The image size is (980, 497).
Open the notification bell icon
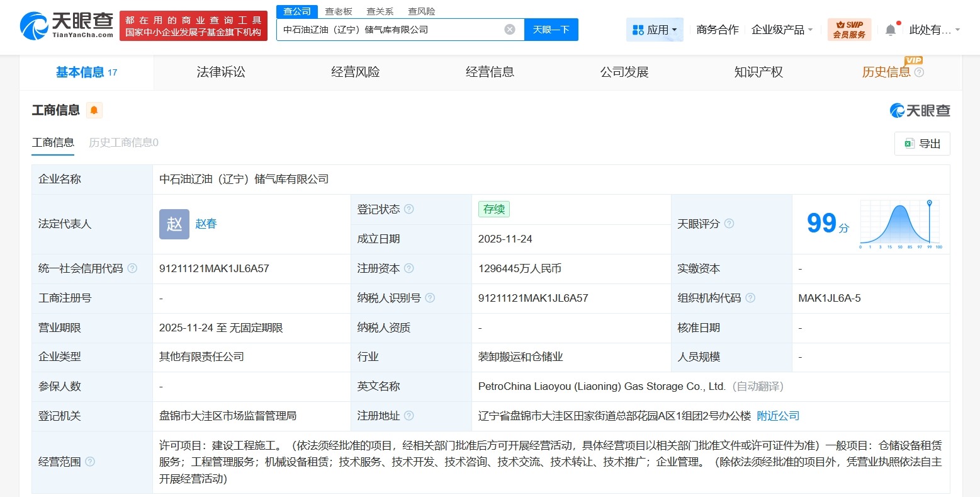(890, 30)
